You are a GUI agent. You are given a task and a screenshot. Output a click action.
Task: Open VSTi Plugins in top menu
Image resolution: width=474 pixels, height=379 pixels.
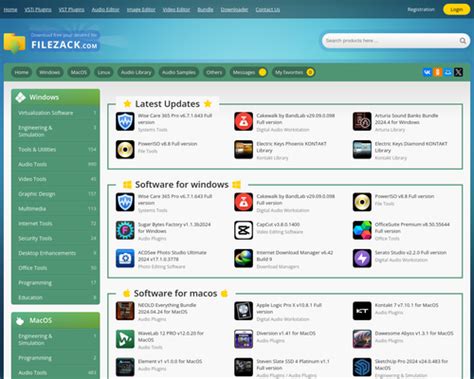tap(38, 10)
